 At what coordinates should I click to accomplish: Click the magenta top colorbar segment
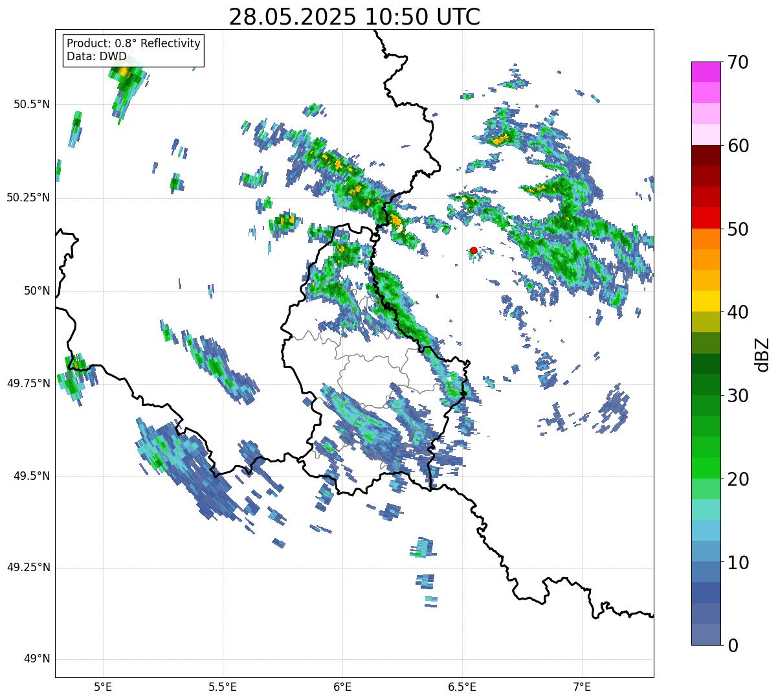706,72
